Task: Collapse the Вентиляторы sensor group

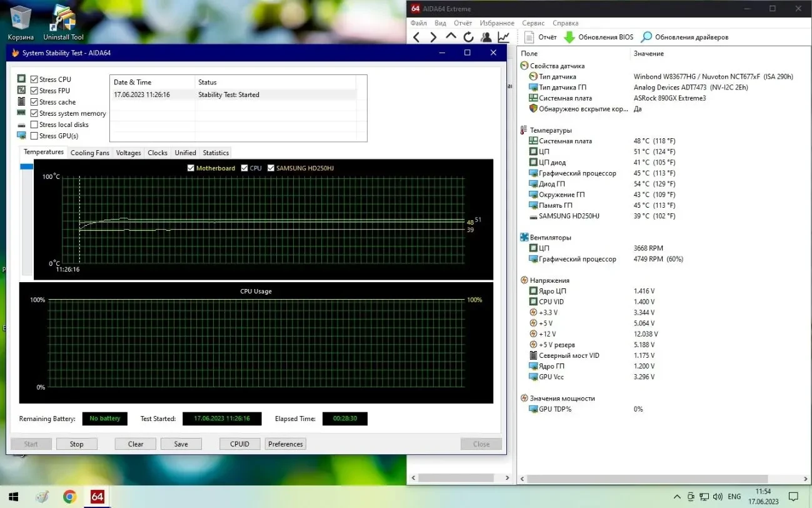Action: tap(523, 237)
